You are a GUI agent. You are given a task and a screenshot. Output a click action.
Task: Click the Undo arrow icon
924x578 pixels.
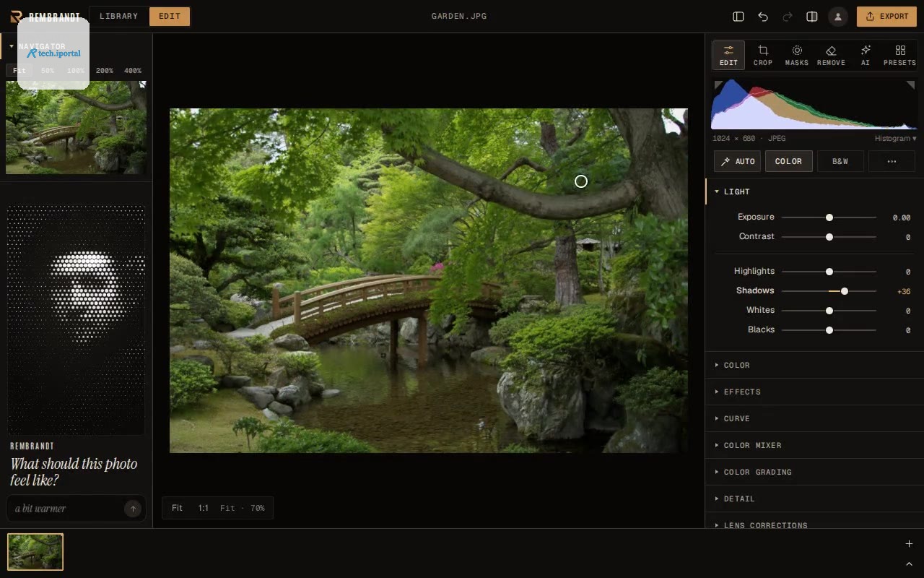click(x=763, y=16)
